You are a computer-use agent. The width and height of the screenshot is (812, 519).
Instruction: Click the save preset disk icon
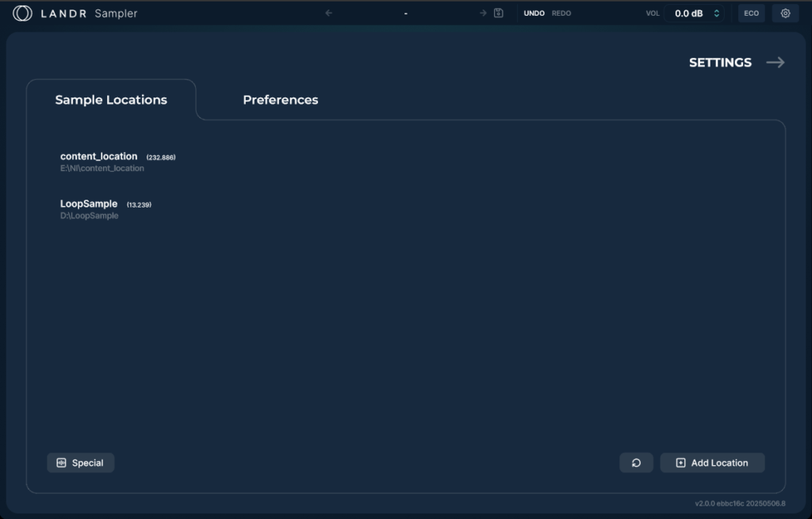tap(499, 13)
